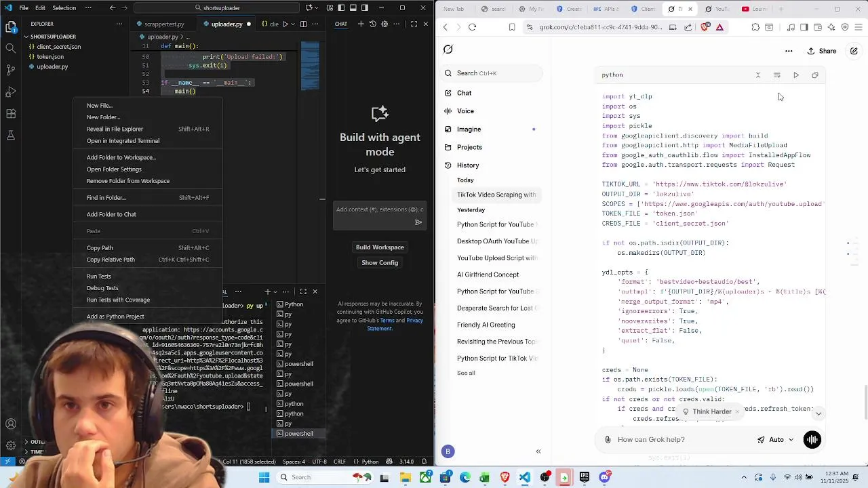Toggle the Brave browser sidebar panel
Image resolution: width=868 pixels, height=488 pixels.
pos(804,27)
